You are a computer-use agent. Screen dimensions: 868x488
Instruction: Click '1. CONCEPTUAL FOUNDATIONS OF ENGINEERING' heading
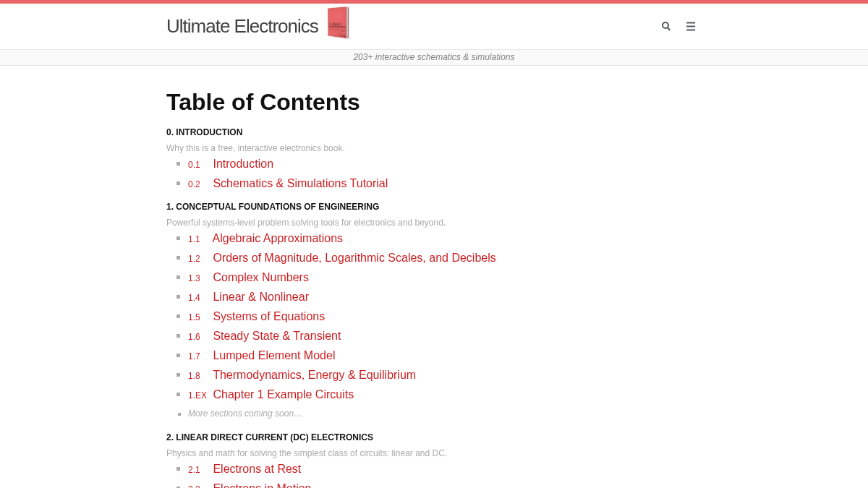click(x=273, y=207)
